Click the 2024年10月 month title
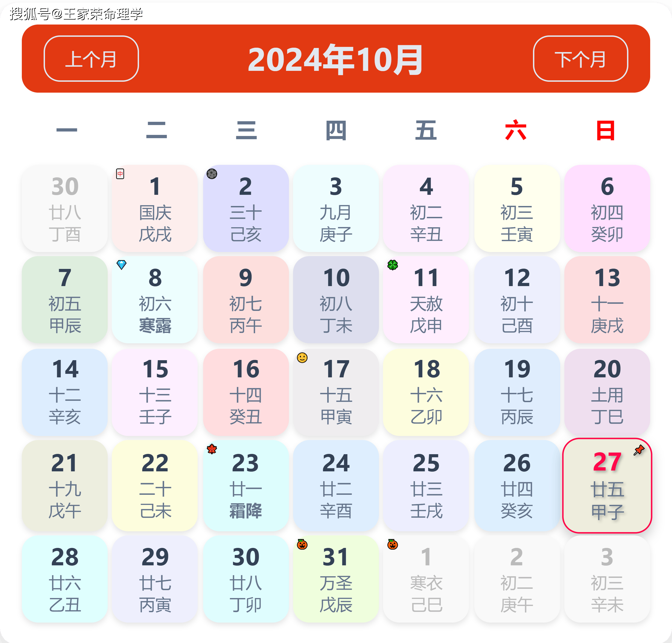The width and height of the screenshot is (672, 643). (335, 60)
